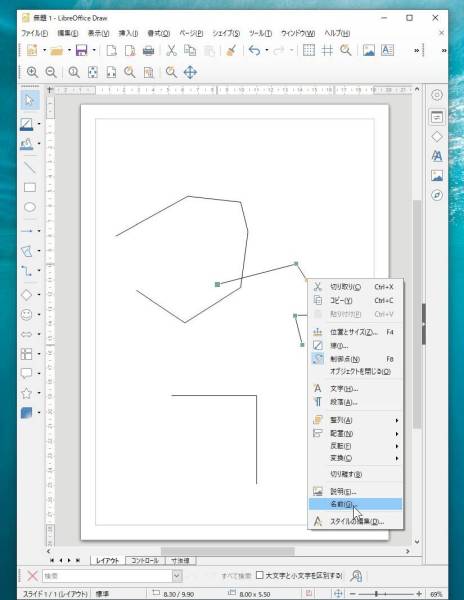Click the horizontal scrollbar thumb

tap(228, 551)
